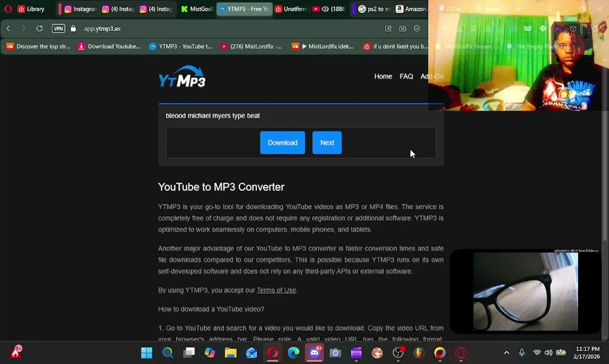The width and height of the screenshot is (609, 364).
Task: Launch Microsoft Edge from taskbar
Action: click(x=293, y=353)
